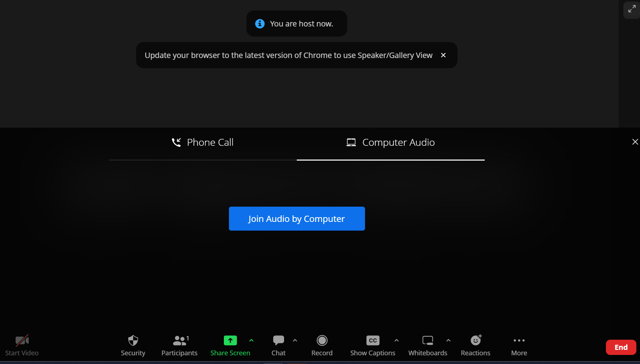Viewport: 640px width, 364px height.
Task: Click the blue info icon in host notice
Action: point(260,24)
